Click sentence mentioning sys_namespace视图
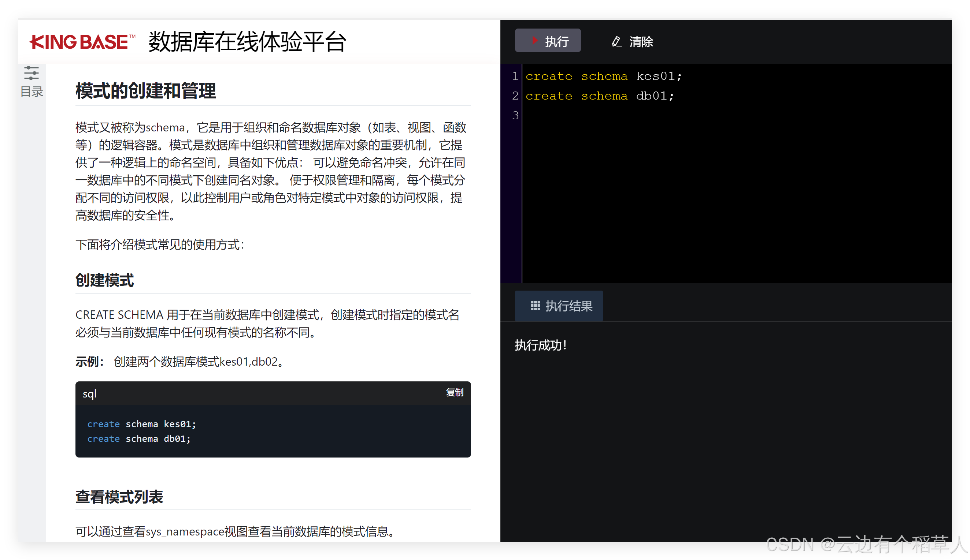 point(235,531)
